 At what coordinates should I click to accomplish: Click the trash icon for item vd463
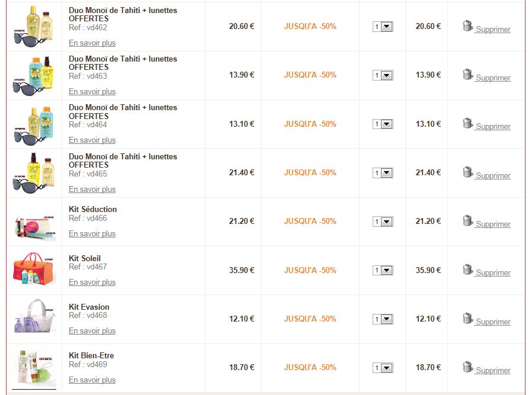[467, 75]
